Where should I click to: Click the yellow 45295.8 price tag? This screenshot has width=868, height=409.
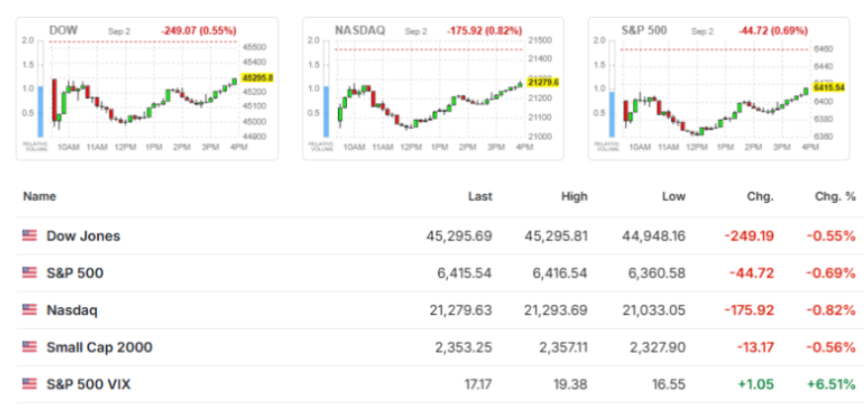click(x=258, y=78)
